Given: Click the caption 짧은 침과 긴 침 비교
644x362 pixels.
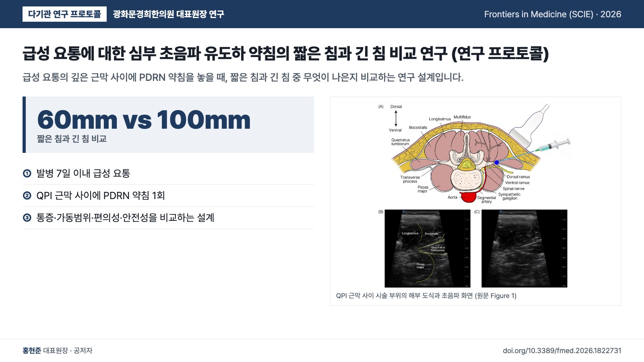Looking at the screenshot, I should (x=72, y=139).
